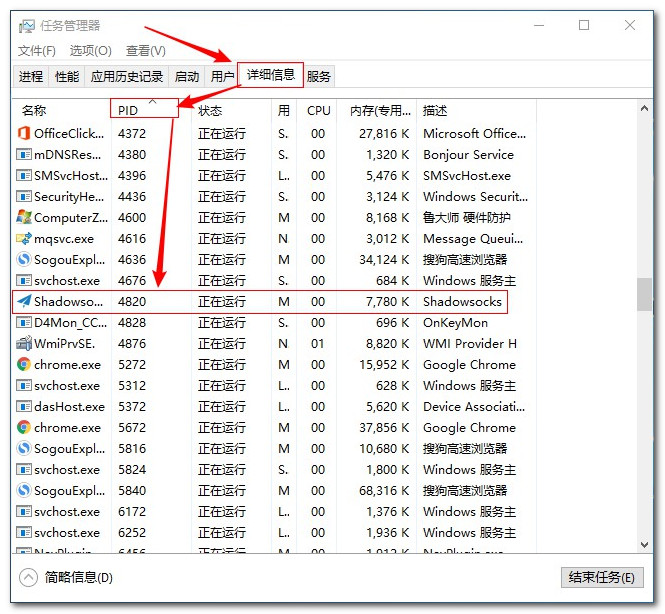The width and height of the screenshot is (665, 614).
Task: Click the SogouExpl icon at PID 4636
Action: tap(24, 259)
